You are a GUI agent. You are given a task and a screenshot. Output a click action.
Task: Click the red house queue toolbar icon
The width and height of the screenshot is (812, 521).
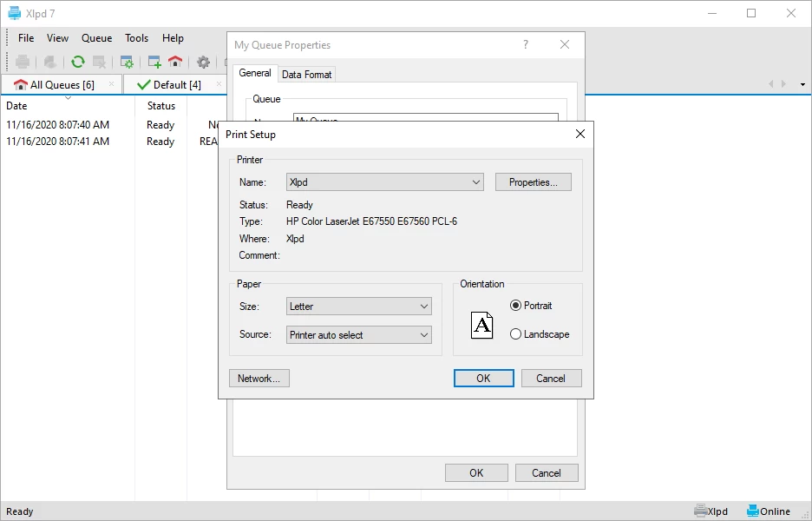click(x=175, y=62)
